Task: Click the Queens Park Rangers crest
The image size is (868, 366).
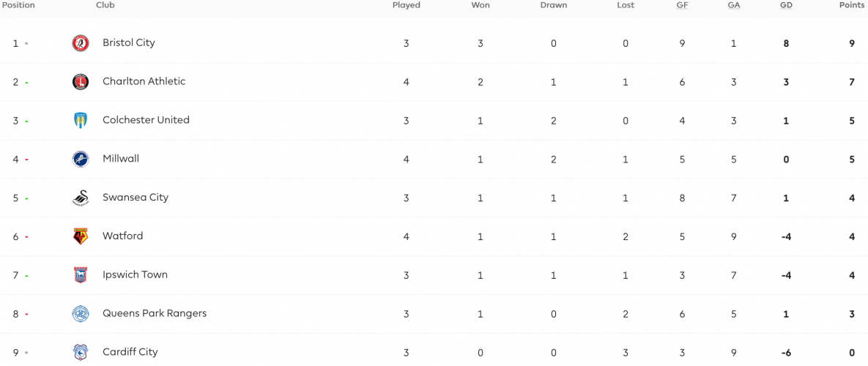Action: click(x=81, y=314)
